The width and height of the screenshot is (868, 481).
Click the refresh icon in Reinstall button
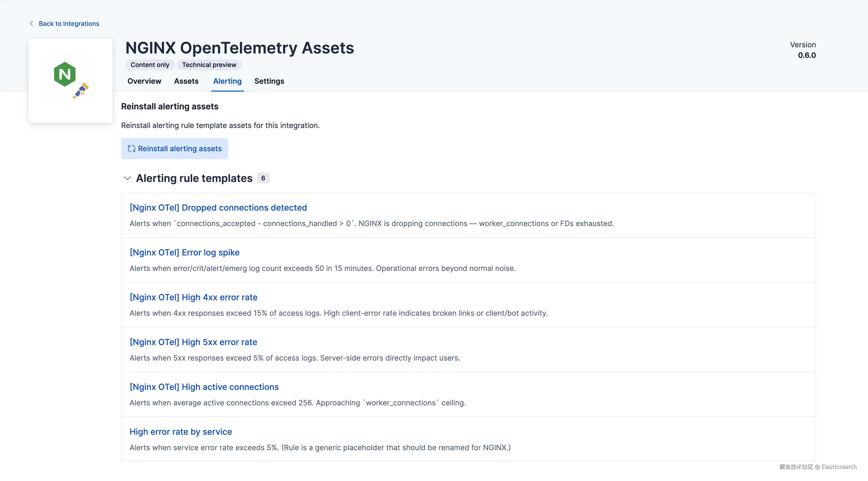[x=131, y=149]
